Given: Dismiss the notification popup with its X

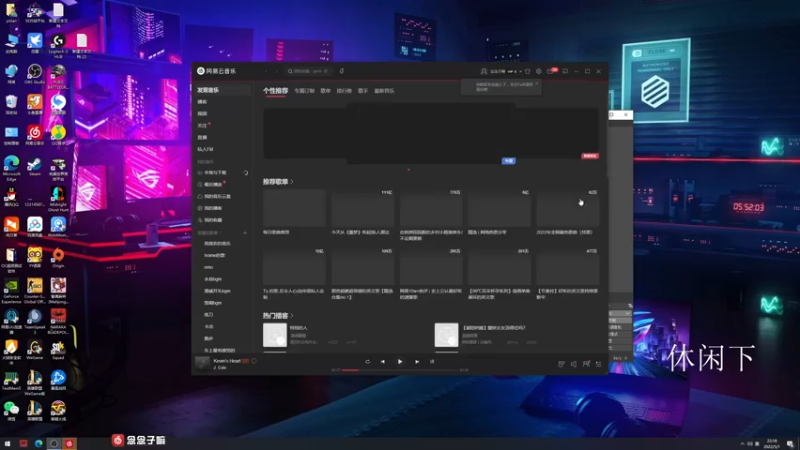Looking at the screenshot, I should [537, 83].
